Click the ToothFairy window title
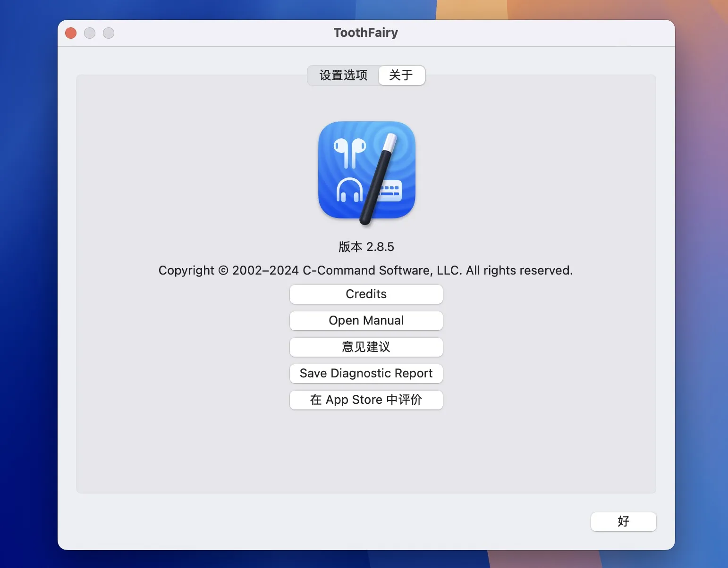This screenshot has height=568, width=728. [x=366, y=33]
